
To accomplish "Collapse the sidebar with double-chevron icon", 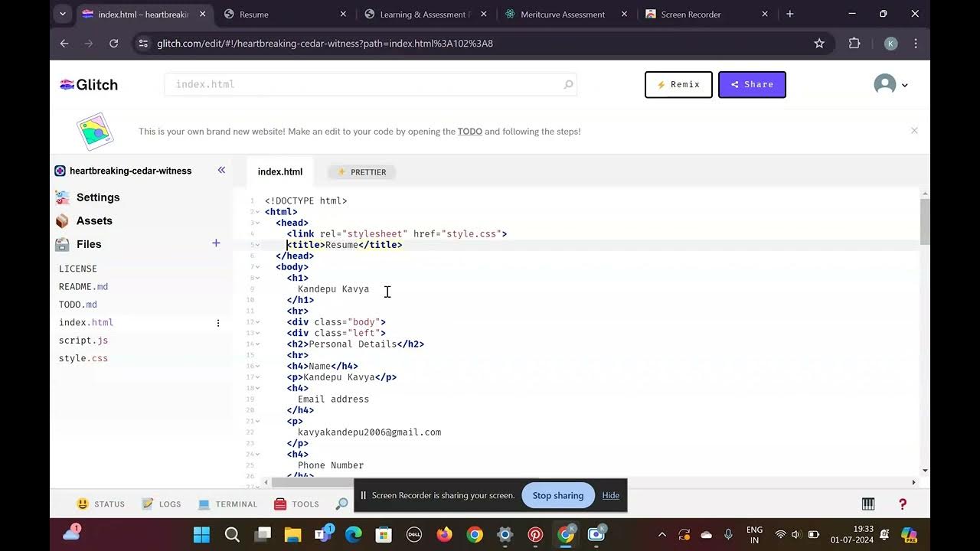I will tap(221, 170).
